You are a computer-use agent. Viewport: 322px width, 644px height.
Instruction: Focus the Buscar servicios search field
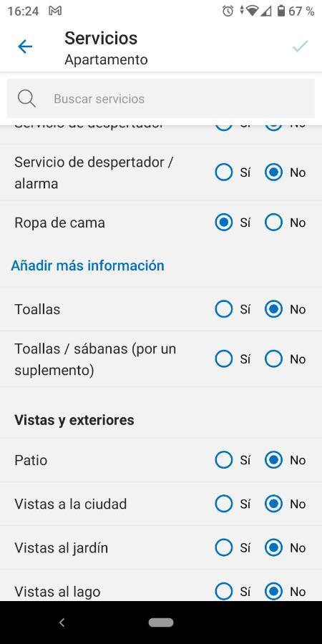[x=161, y=99]
